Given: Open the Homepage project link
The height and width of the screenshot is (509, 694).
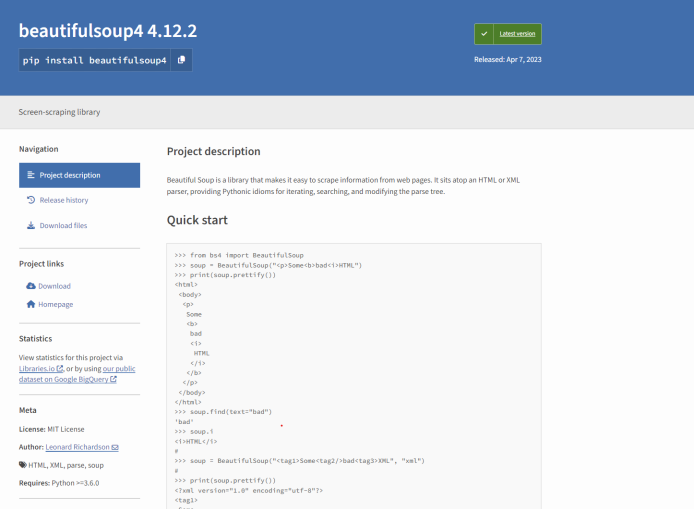Looking at the screenshot, I should coord(50,304).
